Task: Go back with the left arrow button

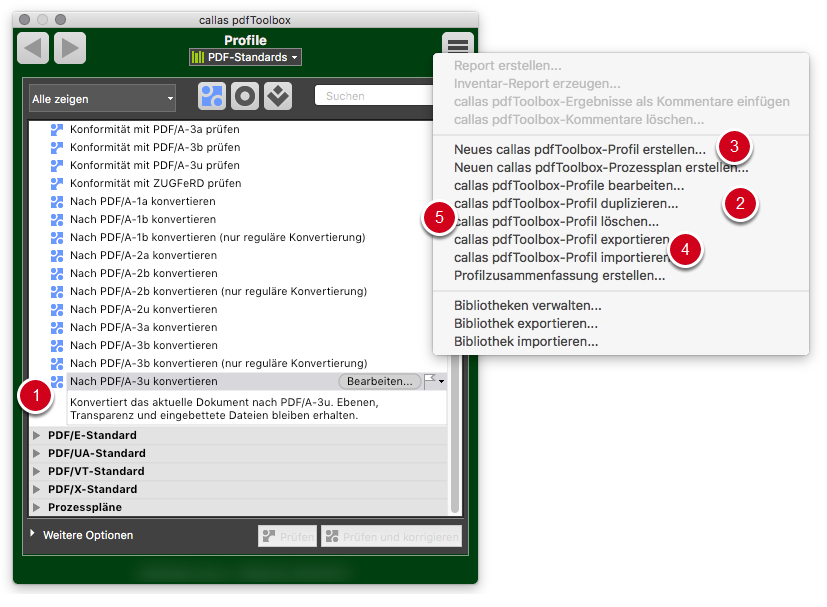Action: [x=33, y=48]
